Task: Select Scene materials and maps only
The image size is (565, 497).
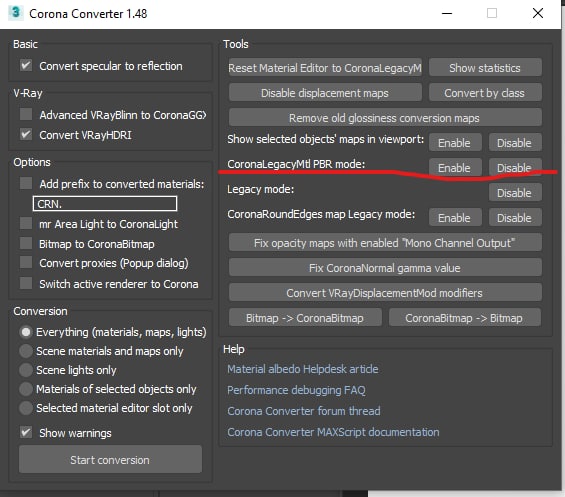Action: click(26, 351)
